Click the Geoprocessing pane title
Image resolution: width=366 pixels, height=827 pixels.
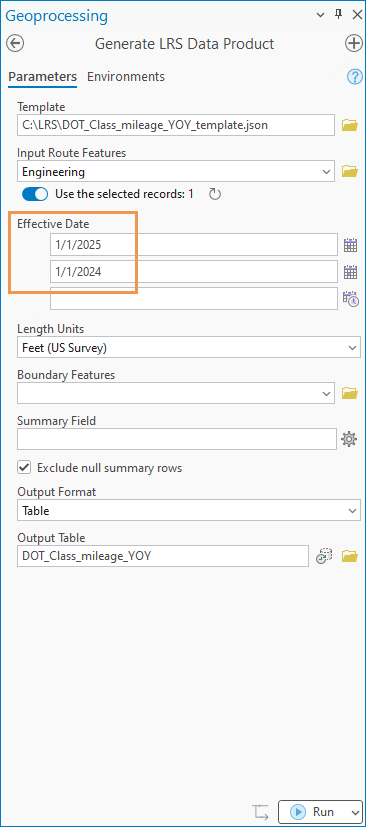point(56,16)
